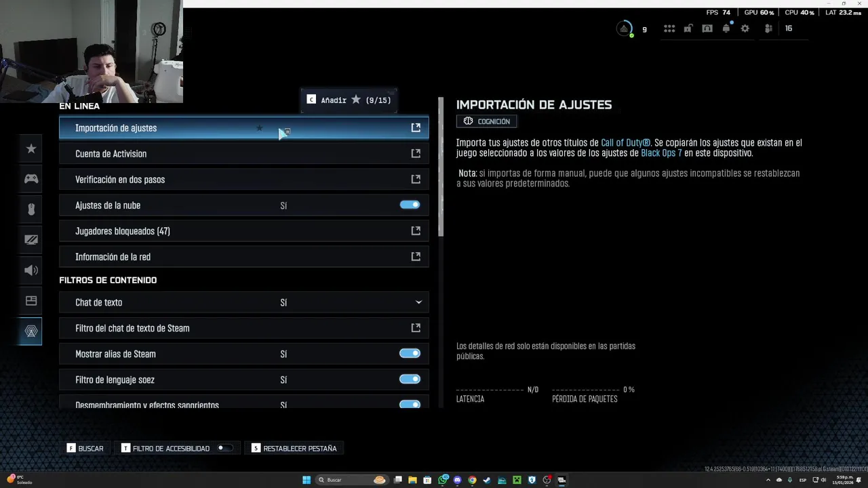Screen dimensions: 868x488
Task: Toggle Ajustes de la nube switch
Action: pos(410,205)
